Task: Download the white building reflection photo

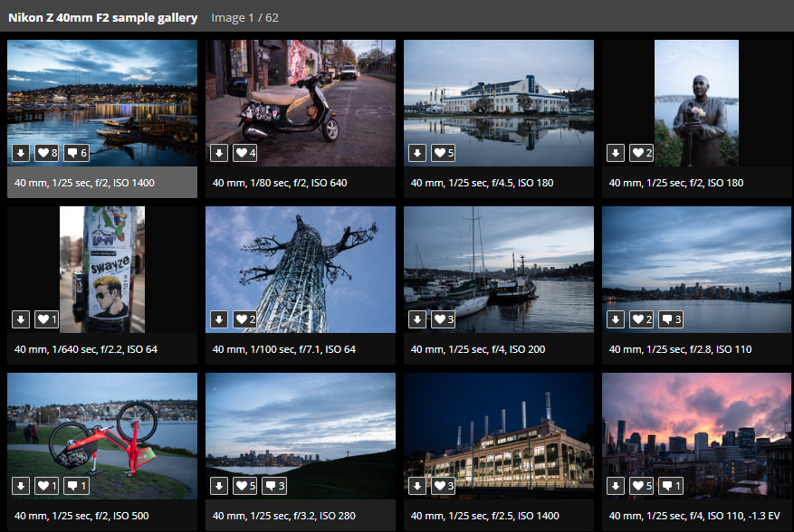Action: click(x=417, y=152)
